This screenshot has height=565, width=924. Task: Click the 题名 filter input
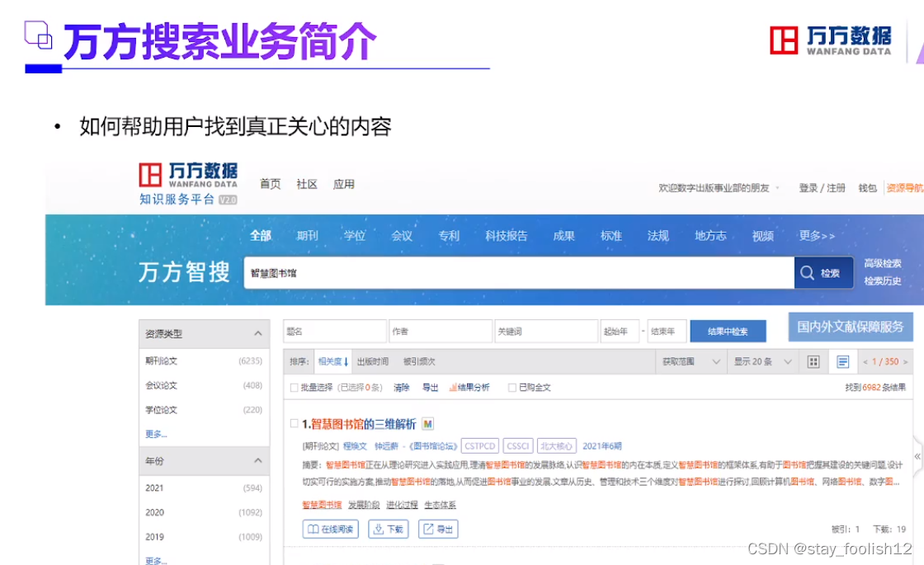pos(335,331)
